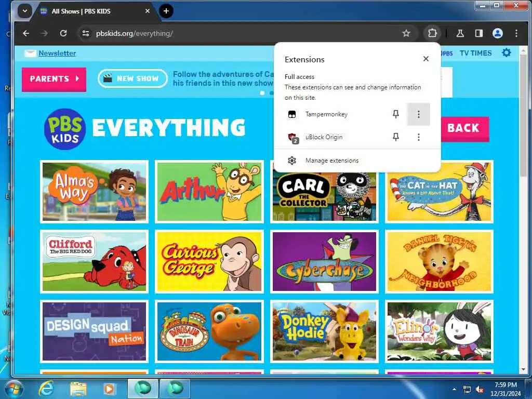Open the Elinor Wonders Why thumbnail
The image size is (532, 399).
tap(440, 331)
